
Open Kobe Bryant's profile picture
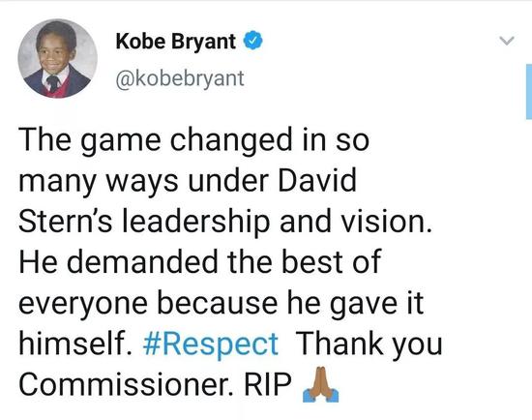tap(57, 58)
